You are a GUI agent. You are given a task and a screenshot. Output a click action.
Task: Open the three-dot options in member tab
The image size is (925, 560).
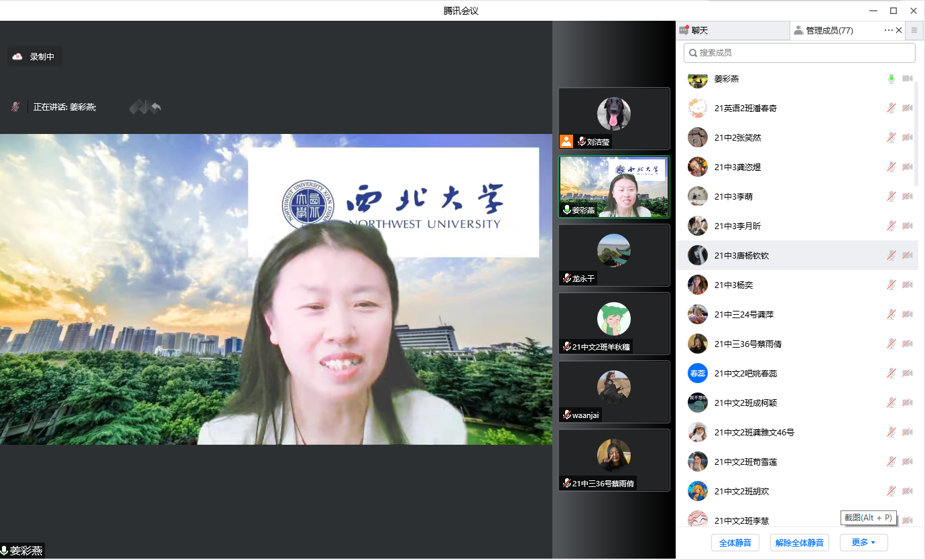(x=888, y=30)
